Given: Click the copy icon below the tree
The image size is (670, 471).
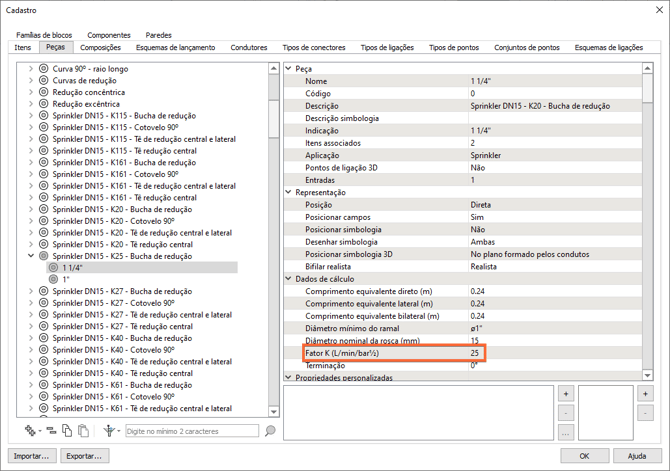Looking at the screenshot, I should coord(67,431).
